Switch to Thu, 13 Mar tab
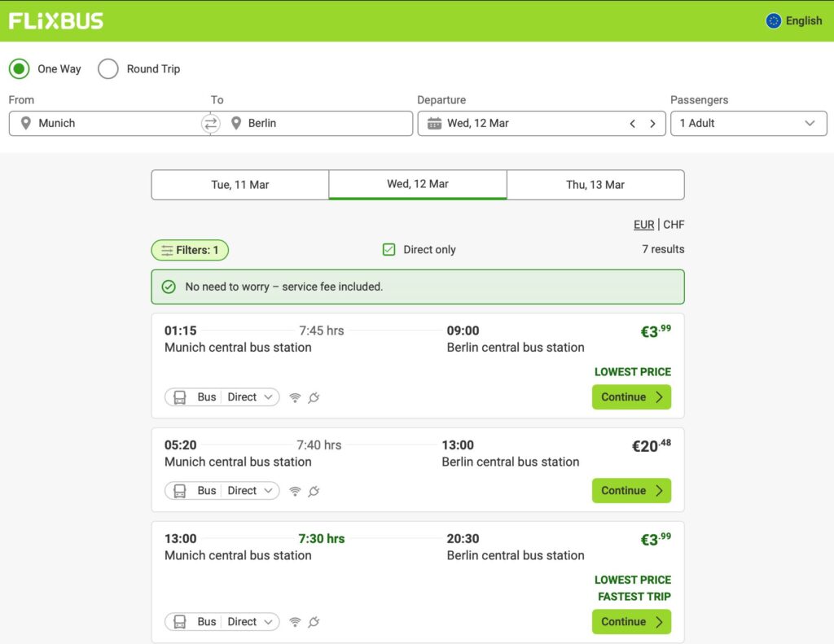 [595, 185]
